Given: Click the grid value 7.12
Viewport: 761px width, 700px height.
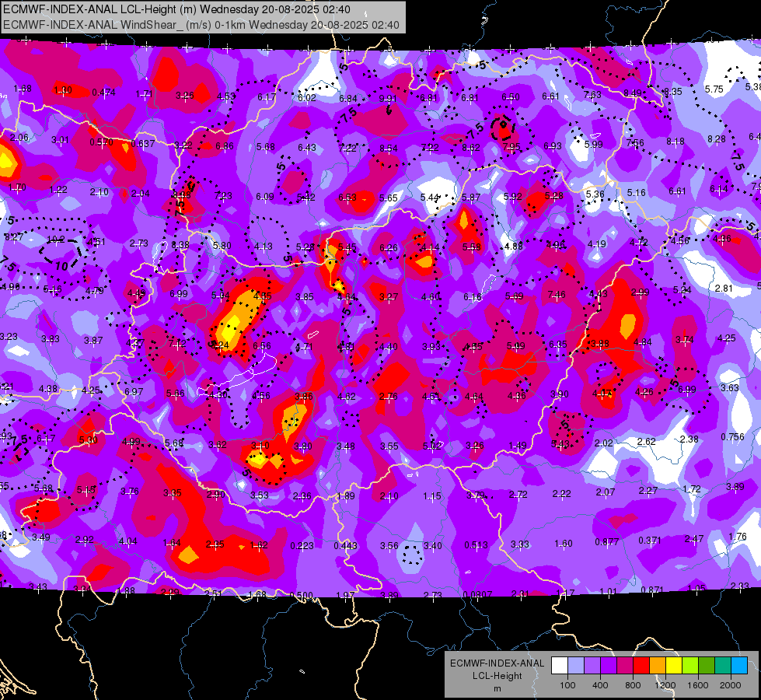Looking at the screenshot, I should pos(177,344).
